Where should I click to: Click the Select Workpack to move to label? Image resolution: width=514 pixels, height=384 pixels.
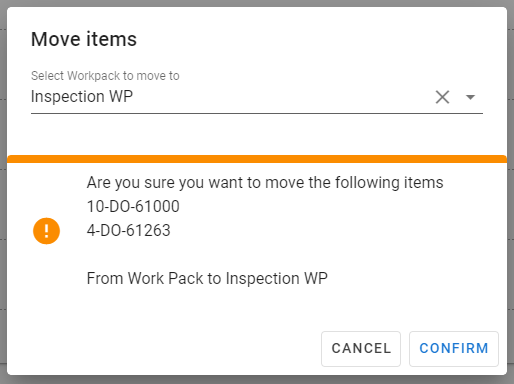coord(105,76)
